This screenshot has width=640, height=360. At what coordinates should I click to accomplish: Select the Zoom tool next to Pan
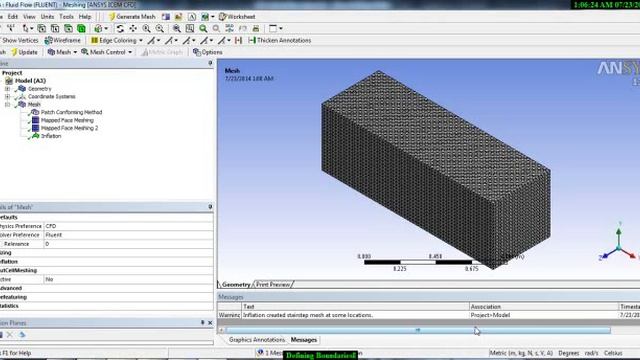click(146, 29)
